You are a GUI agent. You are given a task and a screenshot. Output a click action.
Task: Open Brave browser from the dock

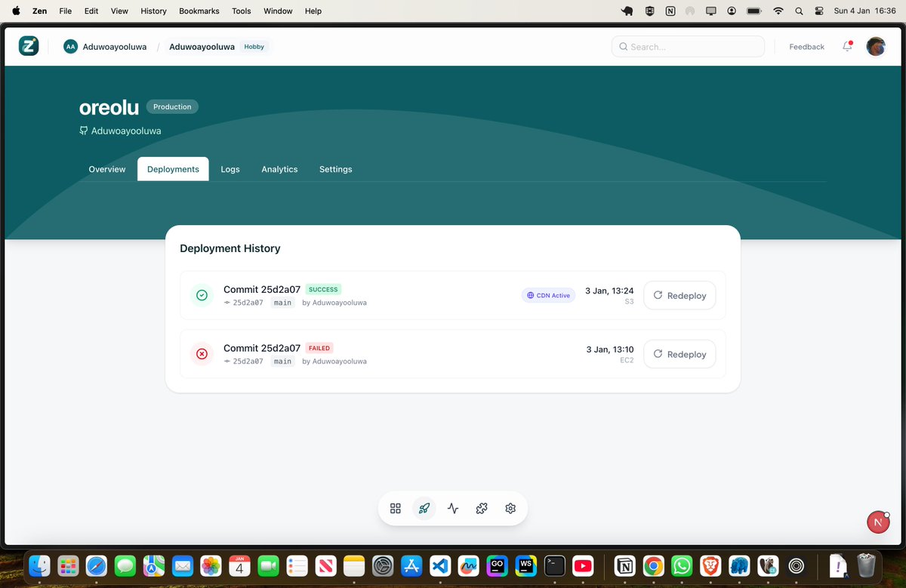(710, 565)
